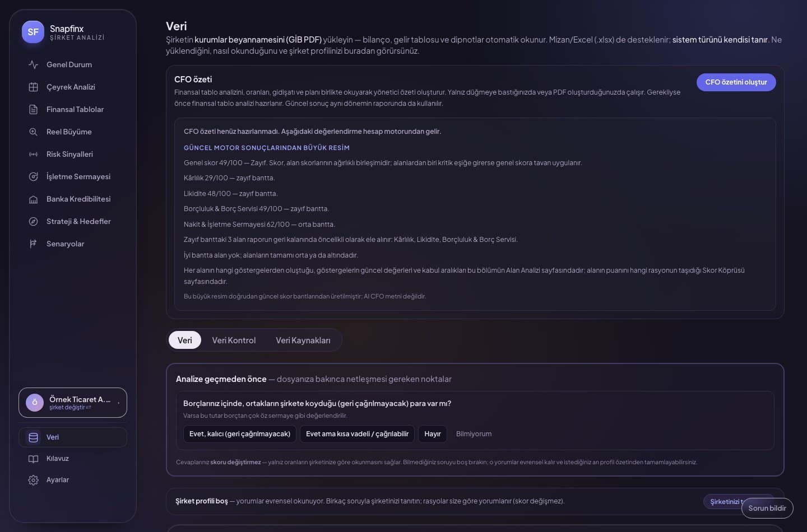
Task: Open Strateji & Hedefler compass icon
Action: 33,221
